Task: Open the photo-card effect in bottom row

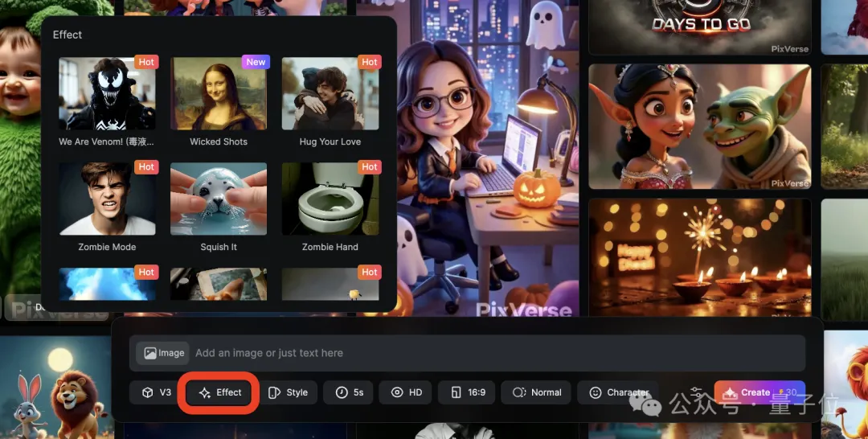Action: (219, 284)
